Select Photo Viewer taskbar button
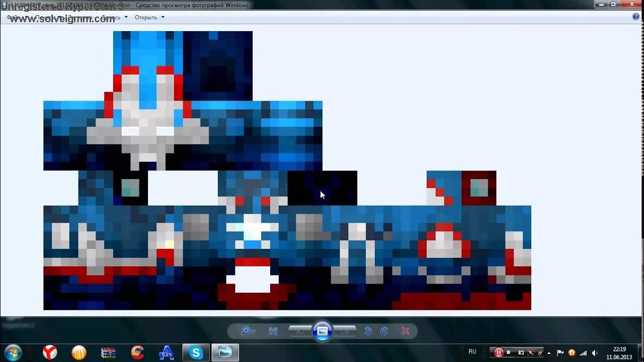The height and width of the screenshot is (362, 644). pos(225,352)
